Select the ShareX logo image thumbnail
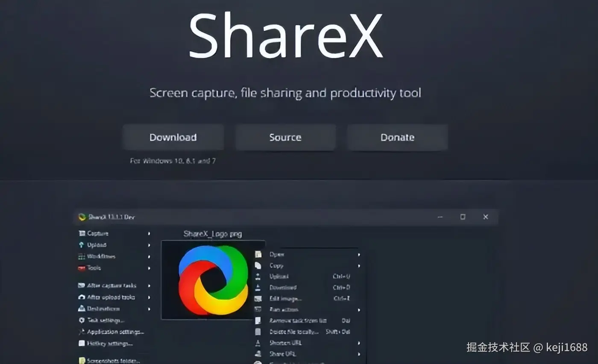Screen dimensions: 598x364 tap(213, 280)
